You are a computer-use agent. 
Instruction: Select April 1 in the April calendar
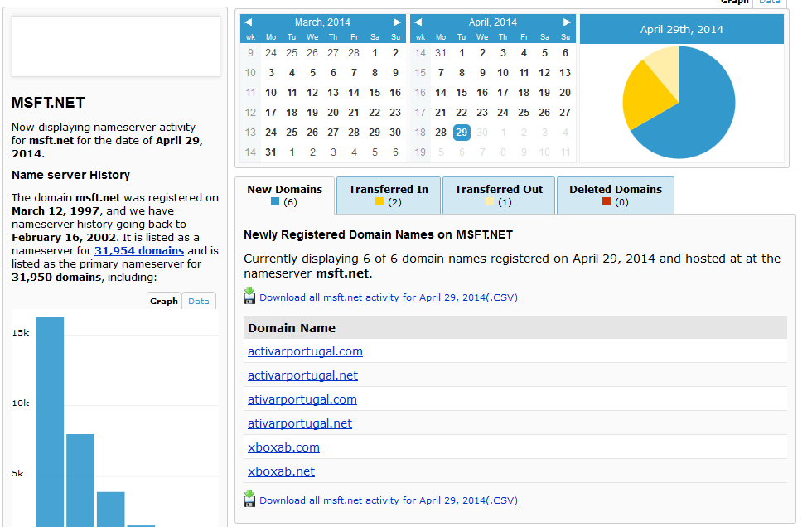(462, 53)
